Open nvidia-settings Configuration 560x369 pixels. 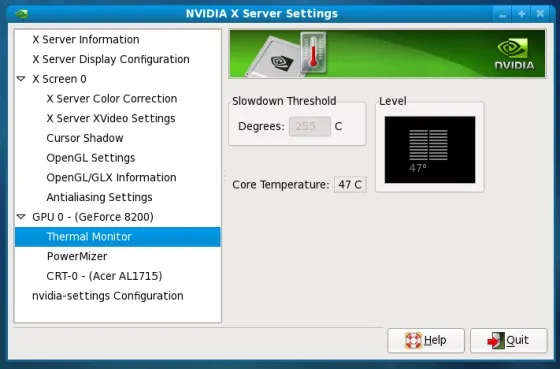[108, 296]
